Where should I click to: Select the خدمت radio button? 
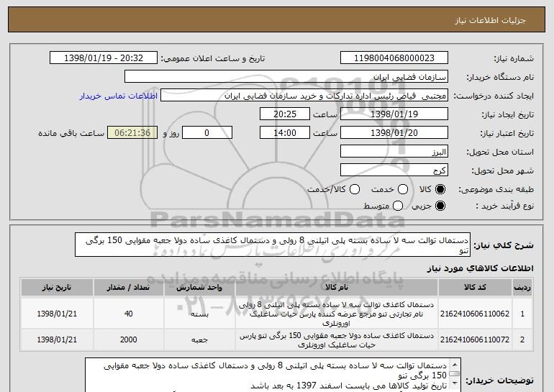click(403, 189)
